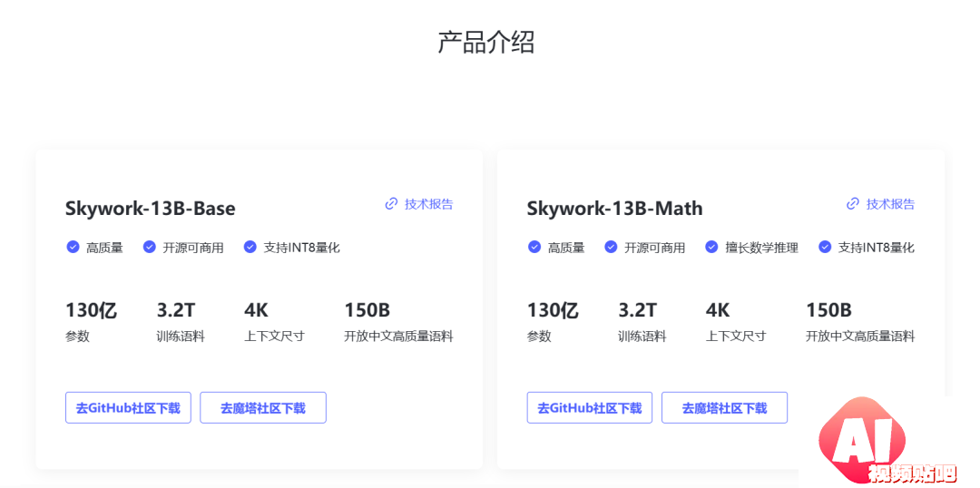Click 去魔塔社区下载 on Skywork-13B-Base card

pyautogui.click(x=263, y=408)
